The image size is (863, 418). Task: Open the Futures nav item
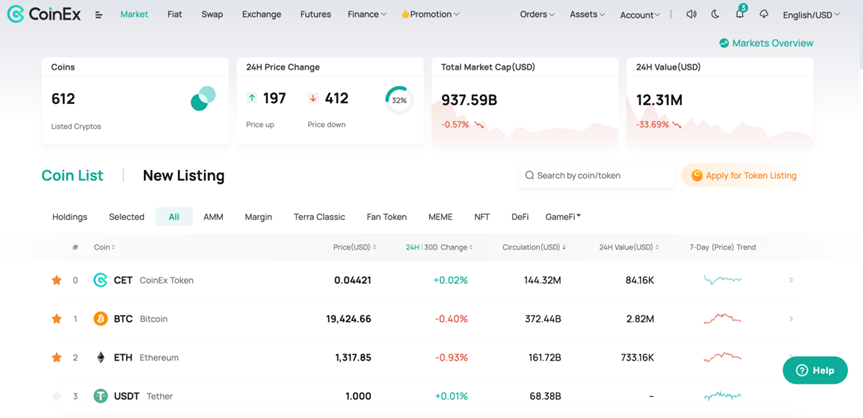pyautogui.click(x=315, y=14)
